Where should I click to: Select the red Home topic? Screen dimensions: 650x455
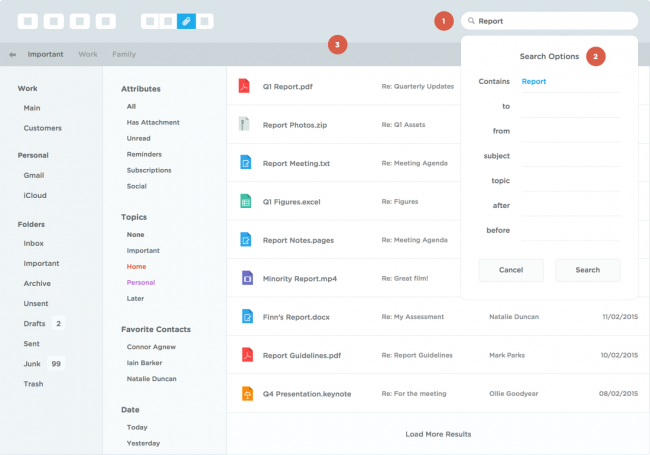(x=136, y=266)
